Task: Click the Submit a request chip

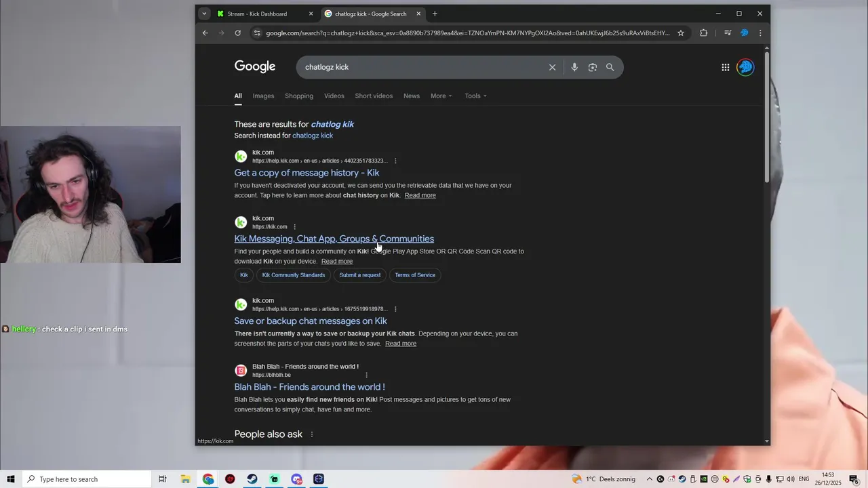Action: [x=360, y=275]
